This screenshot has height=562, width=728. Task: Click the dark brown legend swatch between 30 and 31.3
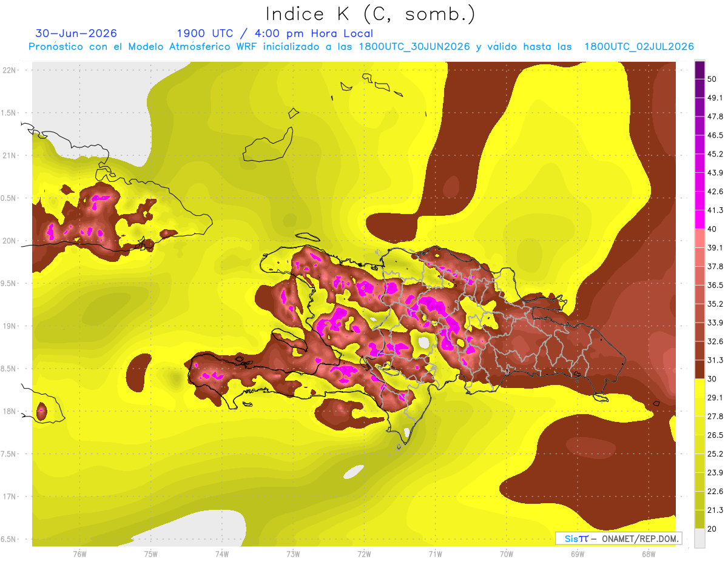tap(699, 369)
